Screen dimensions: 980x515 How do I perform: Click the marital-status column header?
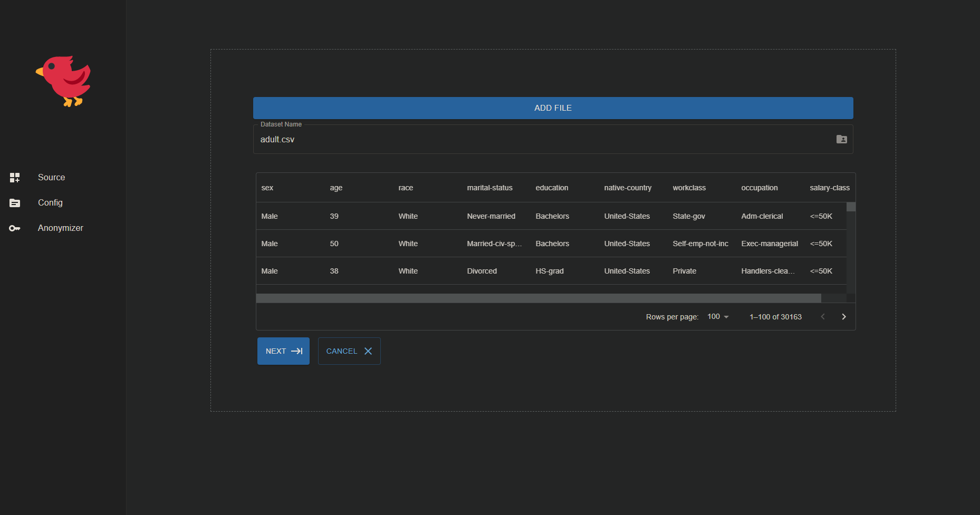coord(489,188)
